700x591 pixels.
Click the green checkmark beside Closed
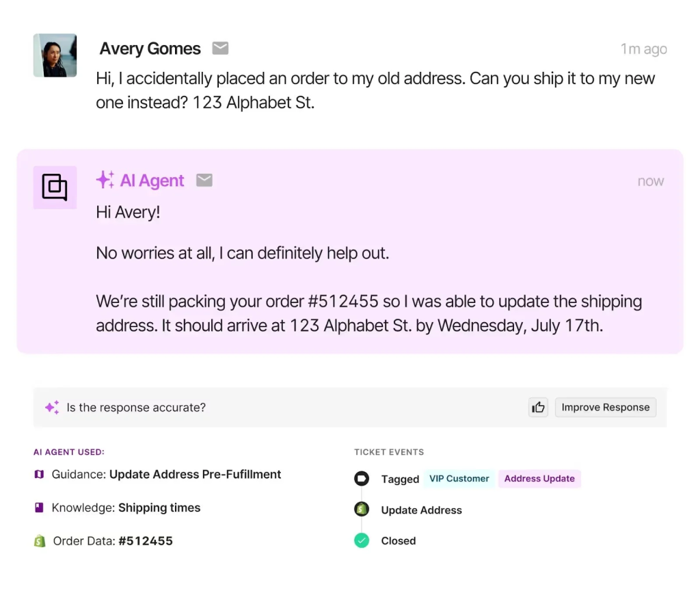tap(362, 540)
